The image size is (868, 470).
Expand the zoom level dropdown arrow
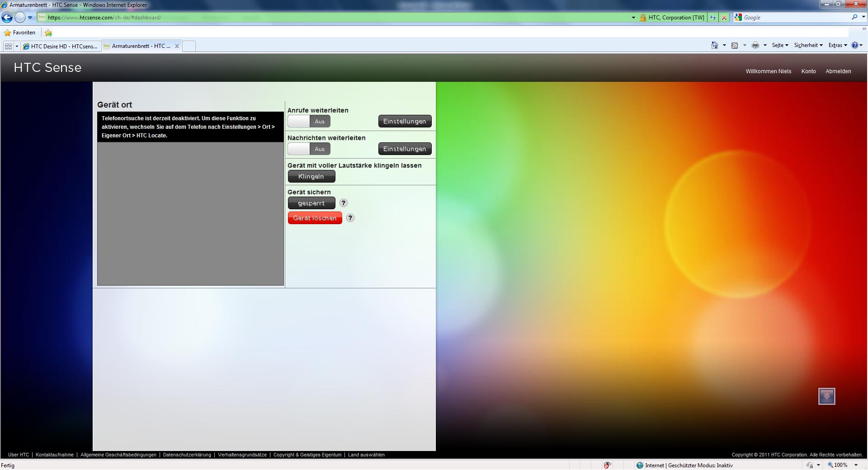pos(856,465)
